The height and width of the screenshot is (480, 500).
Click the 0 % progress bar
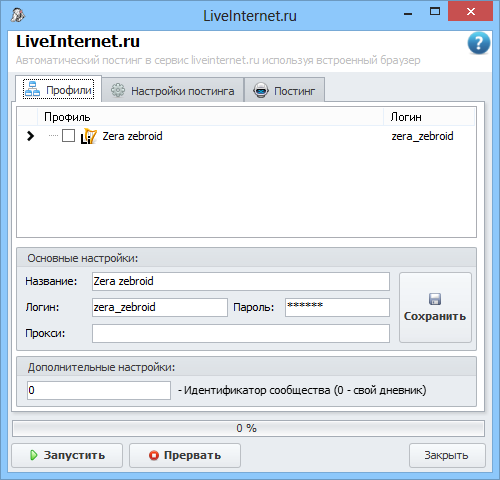point(248,428)
